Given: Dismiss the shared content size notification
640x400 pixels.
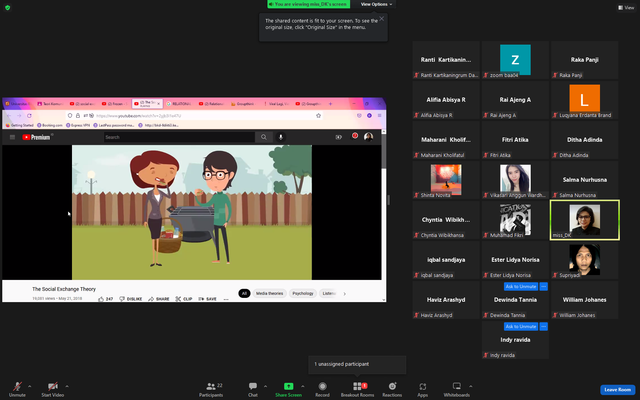Looking at the screenshot, I should pos(382,18).
